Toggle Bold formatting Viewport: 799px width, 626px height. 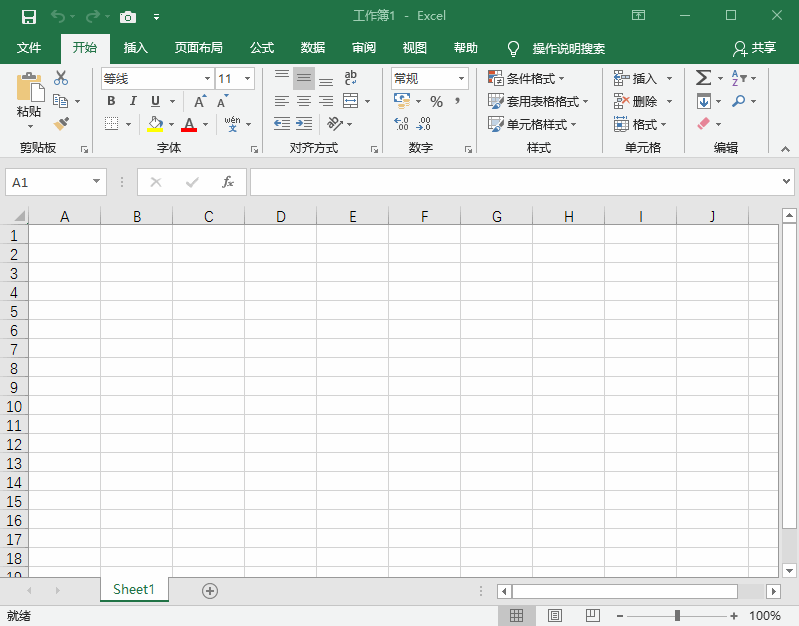pos(111,101)
